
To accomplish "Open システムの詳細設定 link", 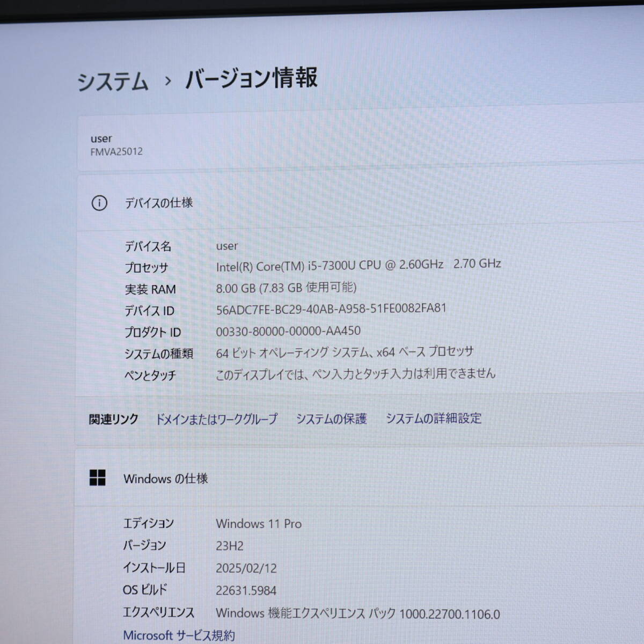I will click(x=434, y=418).
